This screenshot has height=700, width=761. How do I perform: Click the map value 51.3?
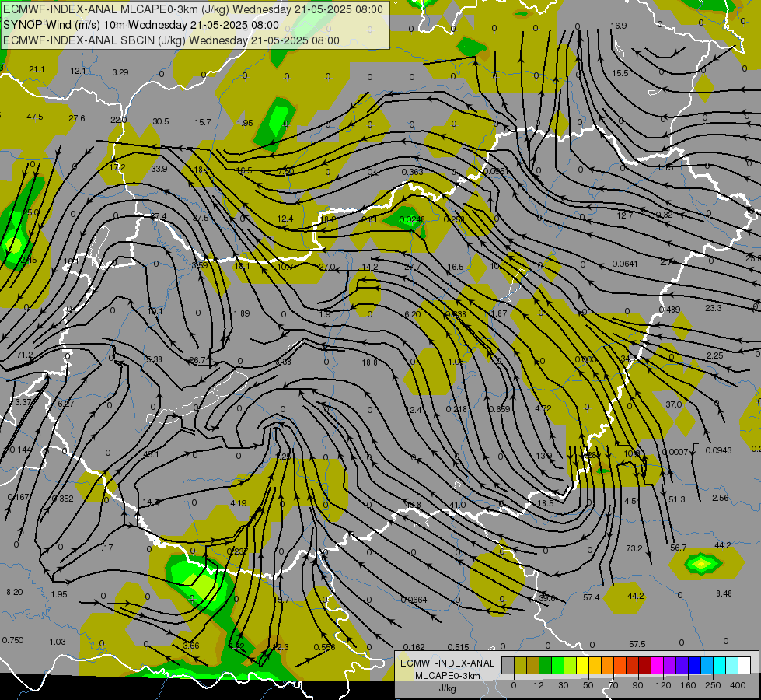(677, 499)
